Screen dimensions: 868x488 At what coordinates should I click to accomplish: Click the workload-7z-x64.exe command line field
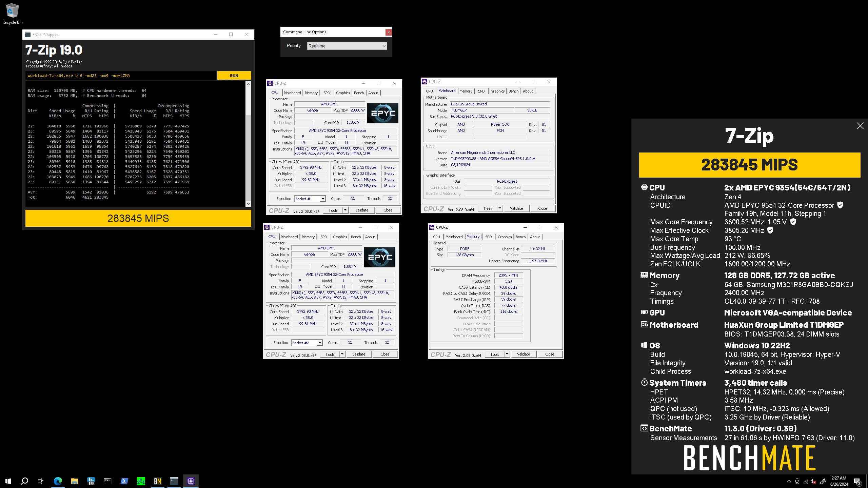pyautogui.click(x=121, y=76)
